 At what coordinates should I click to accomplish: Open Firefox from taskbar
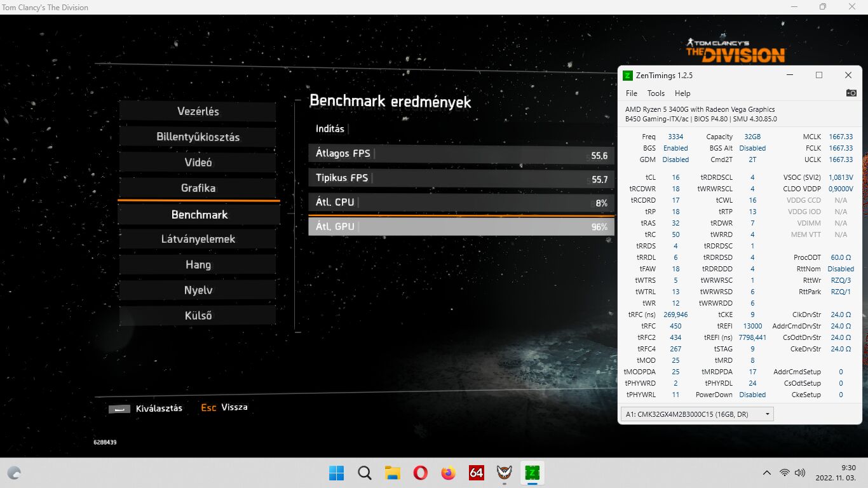coord(449,473)
